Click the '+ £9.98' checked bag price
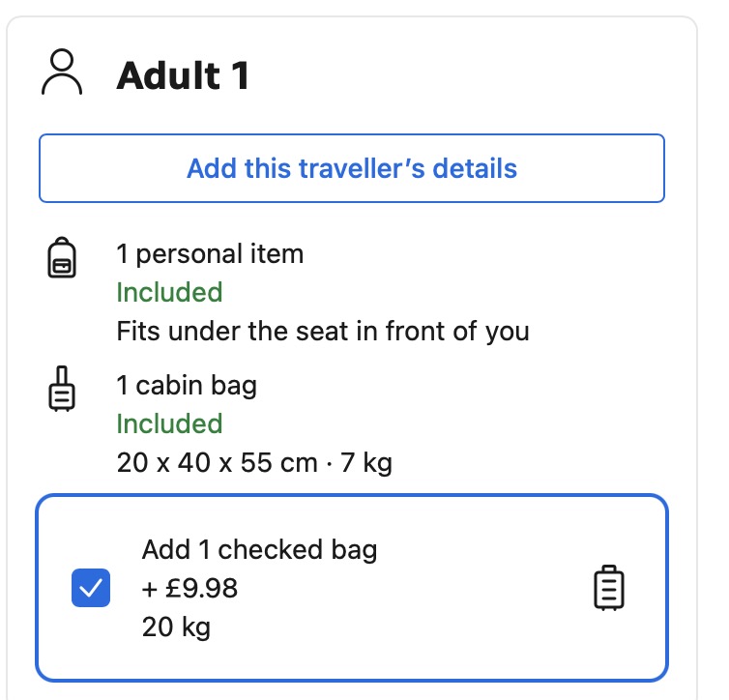The image size is (729, 700). pyautogui.click(x=190, y=589)
